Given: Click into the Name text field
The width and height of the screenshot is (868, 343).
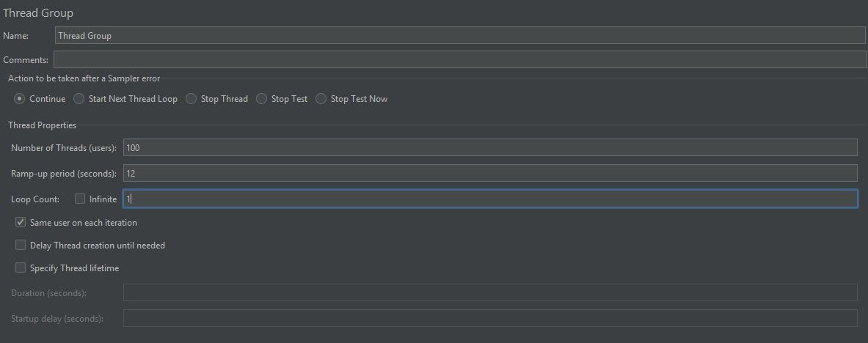Looking at the screenshot, I should [x=460, y=35].
